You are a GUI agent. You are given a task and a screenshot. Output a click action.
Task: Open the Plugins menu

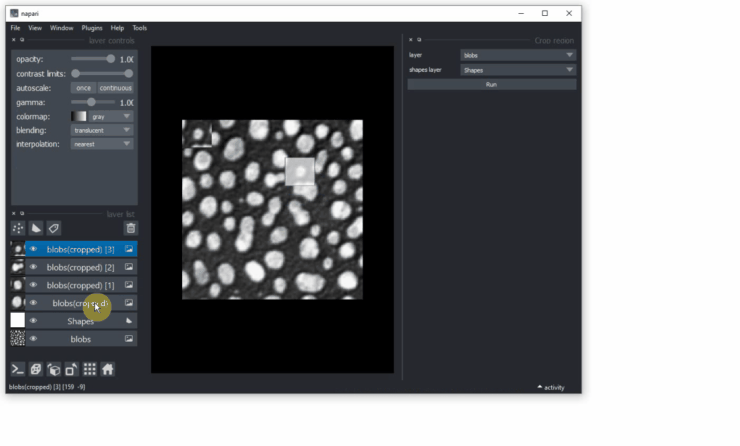[x=92, y=28]
